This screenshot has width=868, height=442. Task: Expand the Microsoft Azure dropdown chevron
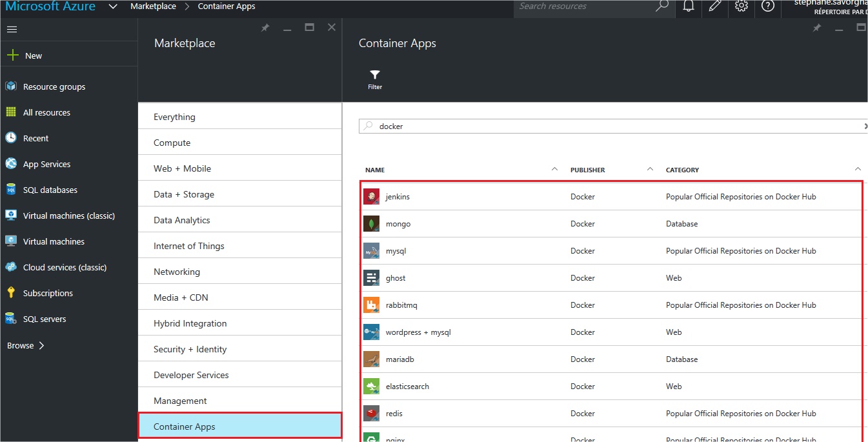pos(113,6)
